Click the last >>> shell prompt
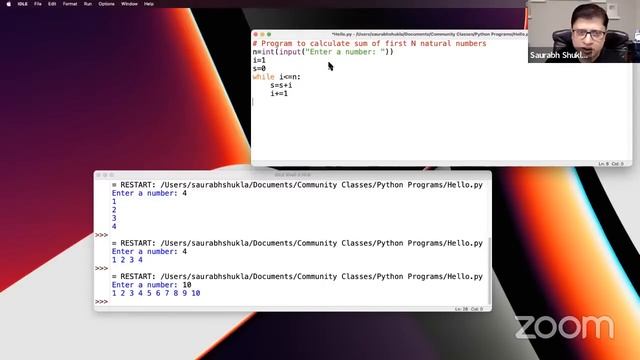Screen dimensions: 640x360 pyautogui.click(x=101, y=302)
